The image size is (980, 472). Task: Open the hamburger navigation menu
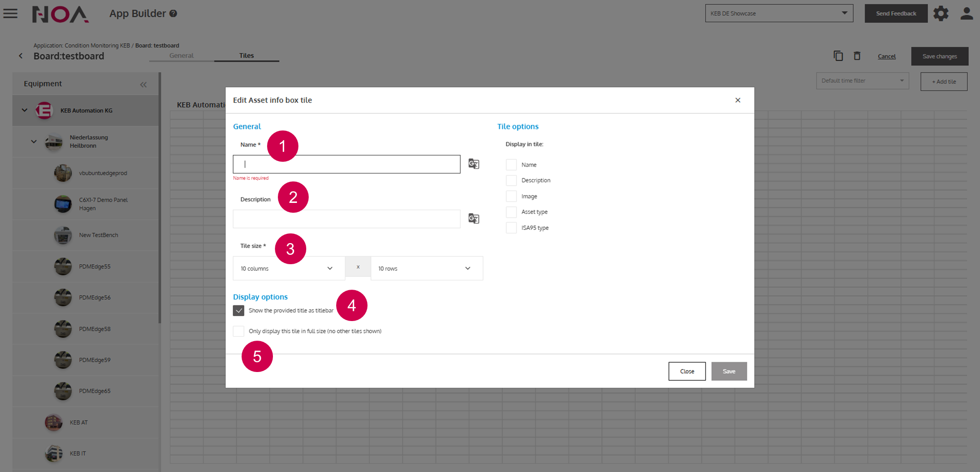tap(10, 13)
